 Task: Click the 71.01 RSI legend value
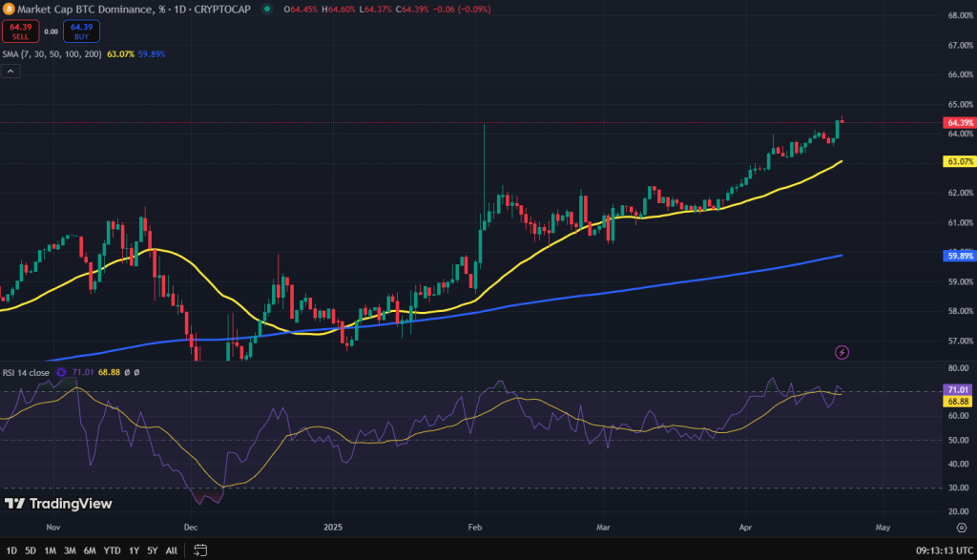[x=83, y=372]
